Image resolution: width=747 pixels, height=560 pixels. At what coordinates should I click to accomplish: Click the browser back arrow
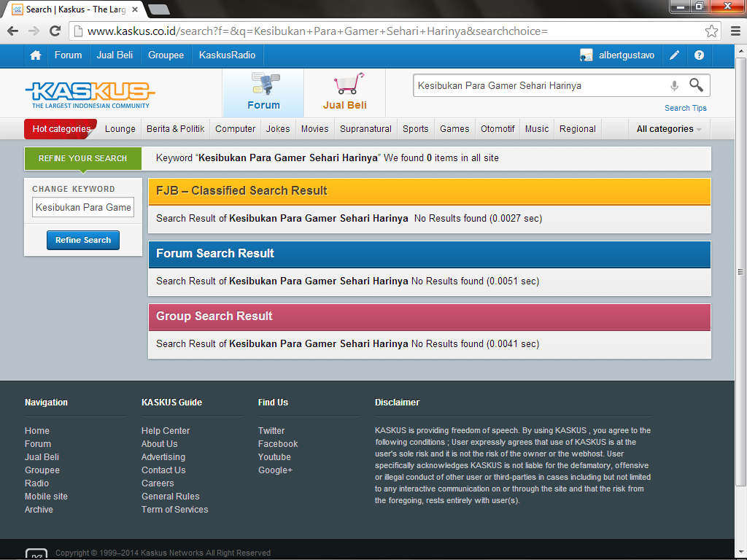tap(13, 31)
